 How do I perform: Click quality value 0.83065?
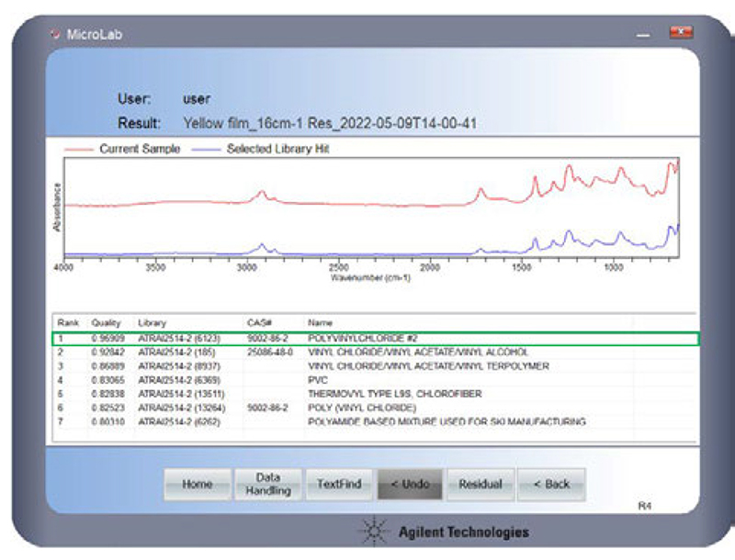pyautogui.click(x=107, y=380)
